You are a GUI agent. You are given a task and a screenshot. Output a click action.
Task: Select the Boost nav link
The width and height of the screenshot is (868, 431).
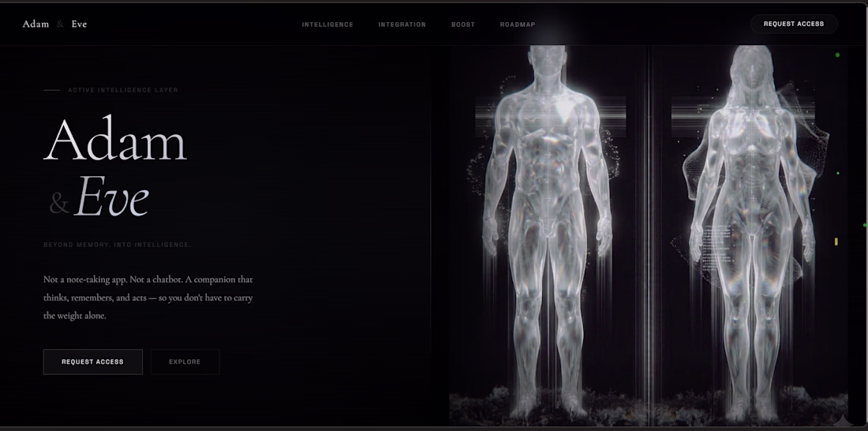coord(462,24)
